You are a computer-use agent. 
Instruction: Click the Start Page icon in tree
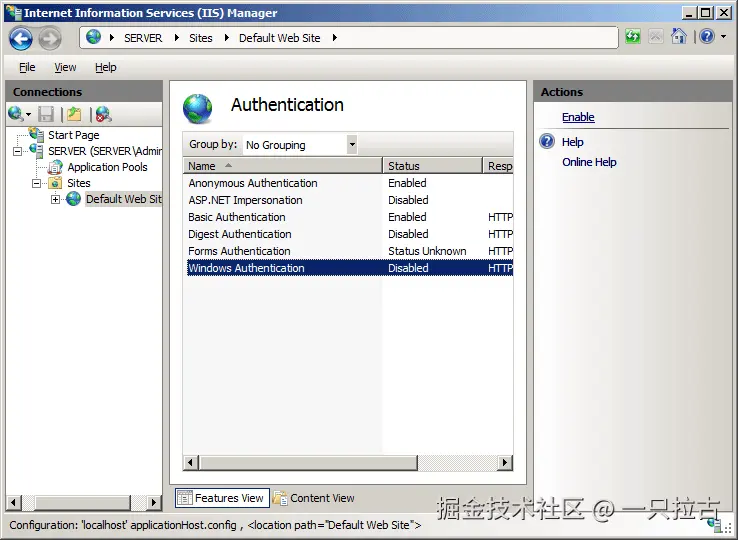click(36, 134)
